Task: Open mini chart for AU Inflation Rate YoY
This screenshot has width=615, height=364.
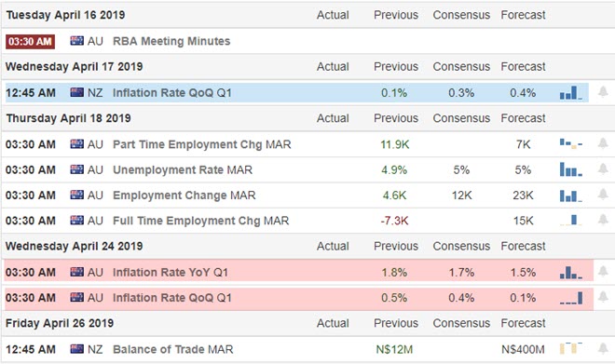Action: [571, 273]
